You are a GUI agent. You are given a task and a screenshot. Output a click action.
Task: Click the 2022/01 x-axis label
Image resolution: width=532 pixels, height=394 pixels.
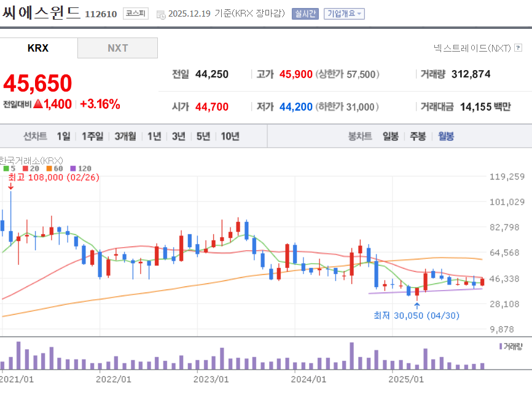(113, 379)
